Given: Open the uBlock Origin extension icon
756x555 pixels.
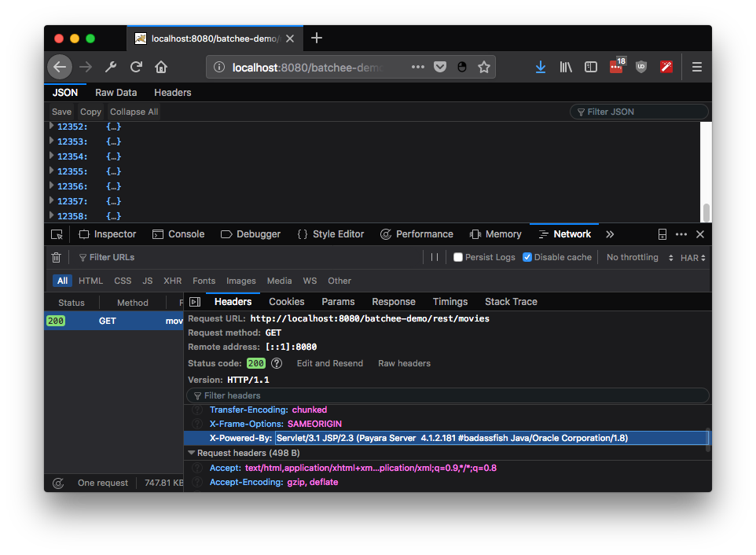Looking at the screenshot, I should click(x=640, y=67).
